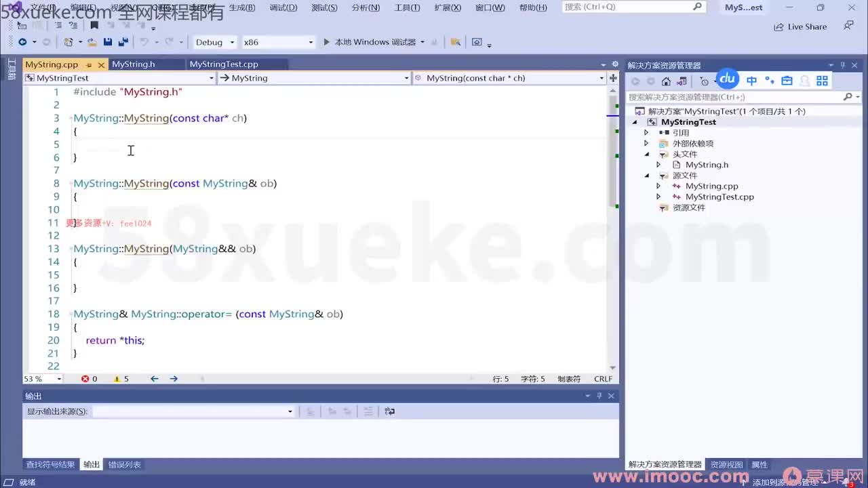
Task: Click the camera snapshot toolbar icon
Action: (x=477, y=42)
